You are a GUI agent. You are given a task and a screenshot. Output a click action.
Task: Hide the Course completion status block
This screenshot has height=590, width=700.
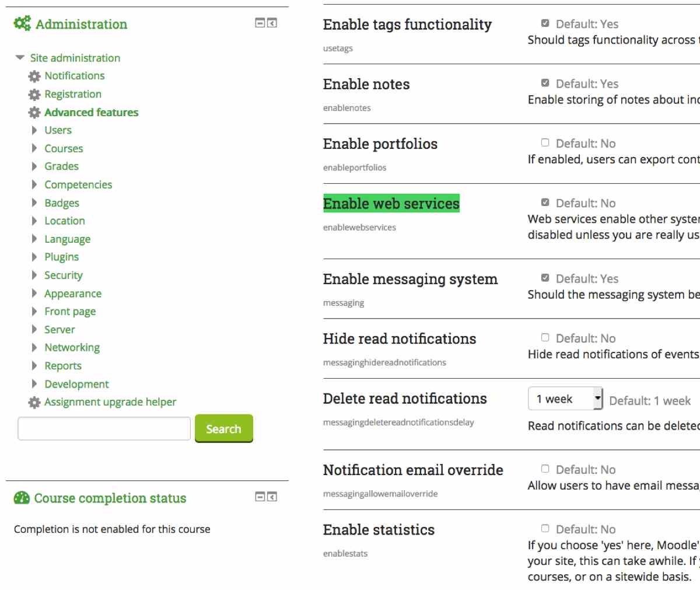click(x=260, y=497)
